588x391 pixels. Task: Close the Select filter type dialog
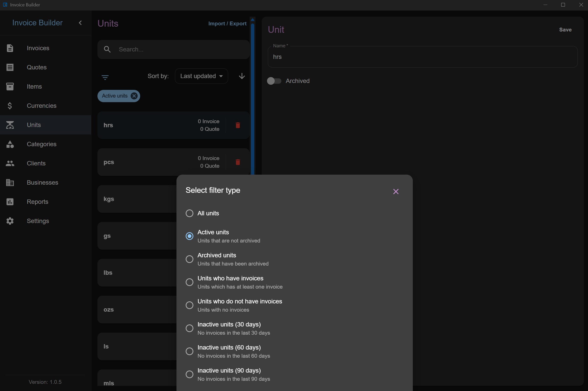[x=396, y=191]
